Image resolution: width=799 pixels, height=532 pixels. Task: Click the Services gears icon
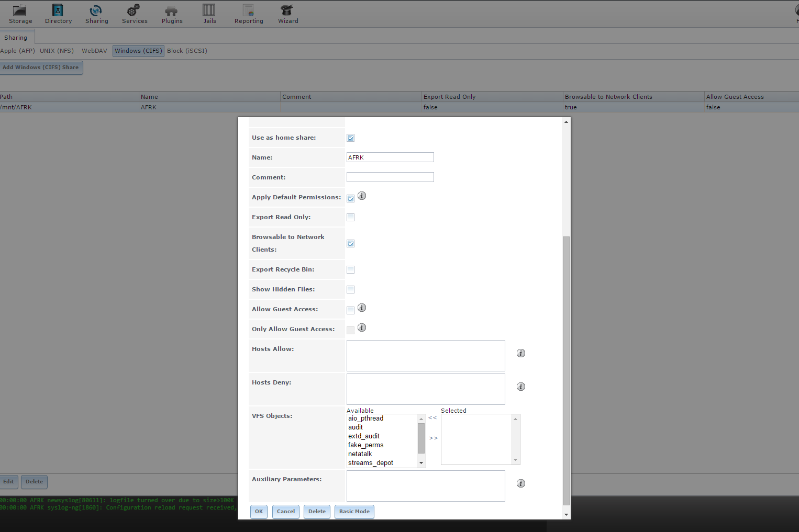[x=134, y=10]
